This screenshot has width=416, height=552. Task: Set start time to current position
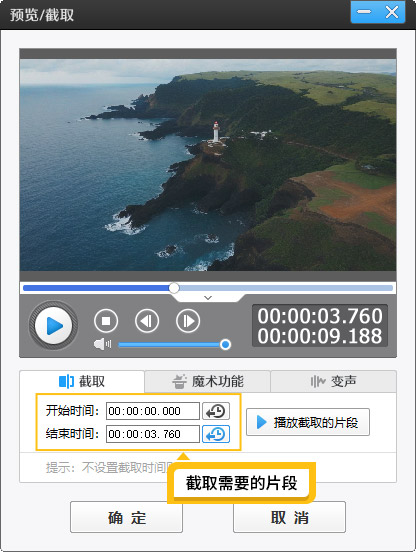216,411
